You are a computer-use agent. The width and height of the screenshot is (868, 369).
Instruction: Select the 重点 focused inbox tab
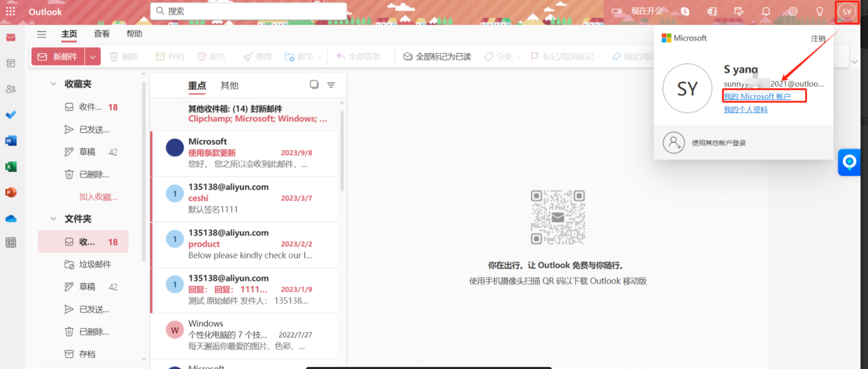(197, 86)
